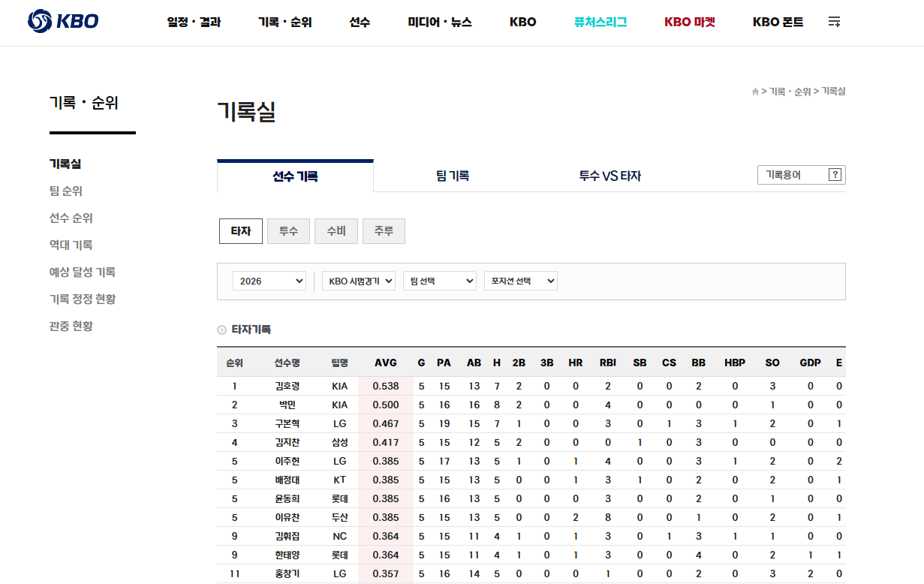Viewport: 924px width, 584px height.
Task: Sort by the G column header
Action: click(x=421, y=363)
